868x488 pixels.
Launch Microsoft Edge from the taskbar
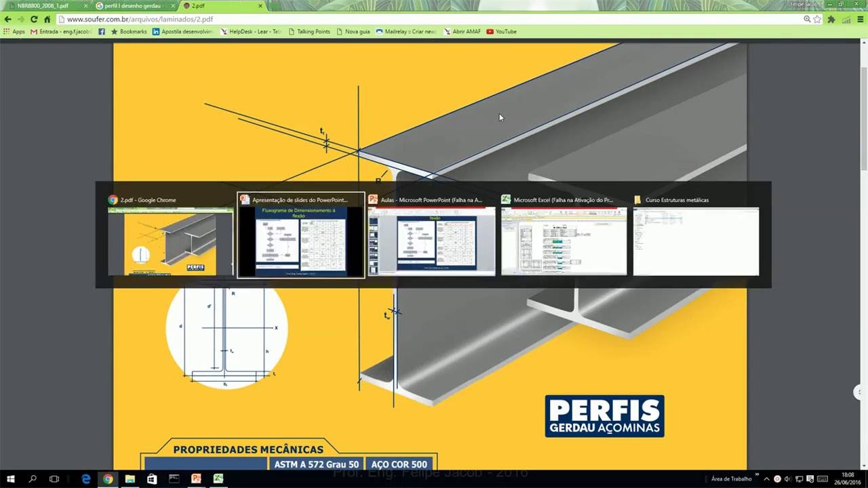pos(86,479)
